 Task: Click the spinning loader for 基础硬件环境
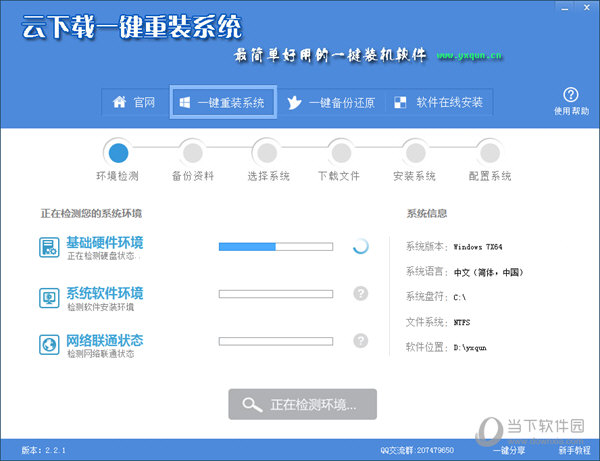tap(360, 246)
